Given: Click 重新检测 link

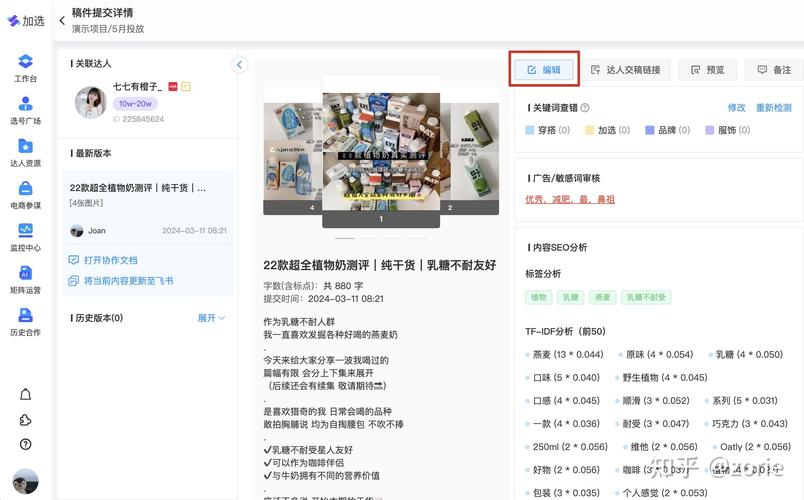Looking at the screenshot, I should click(774, 108).
